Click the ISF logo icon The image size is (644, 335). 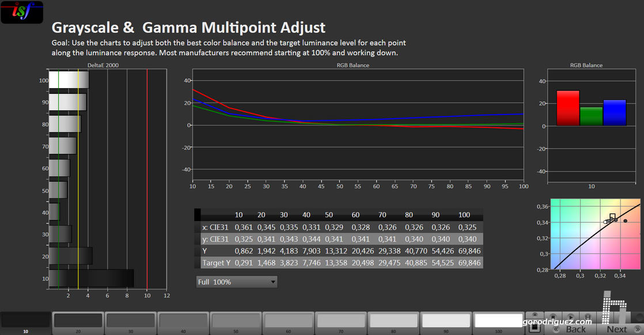(22, 12)
